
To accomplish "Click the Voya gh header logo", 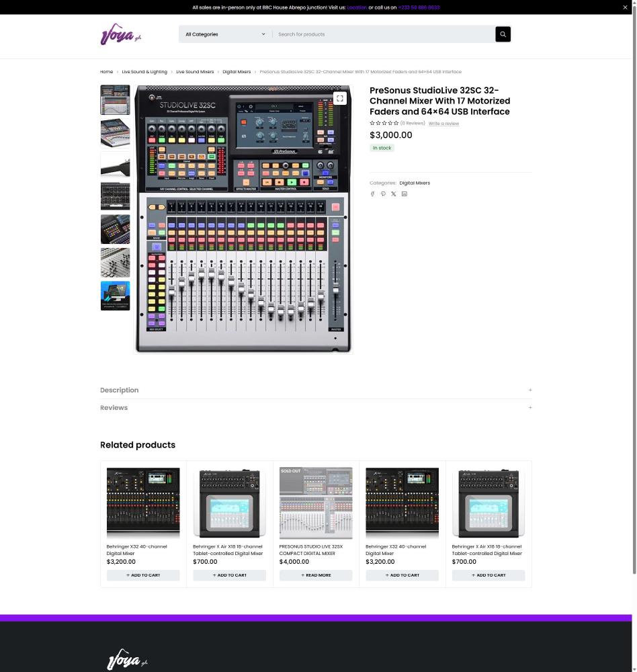I will [x=121, y=34].
